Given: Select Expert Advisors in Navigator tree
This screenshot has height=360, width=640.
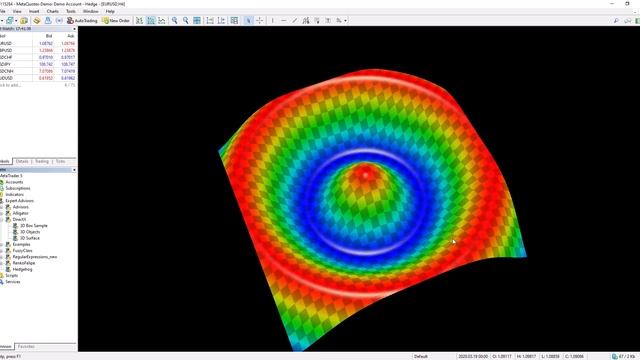Looking at the screenshot, I should tap(19, 201).
